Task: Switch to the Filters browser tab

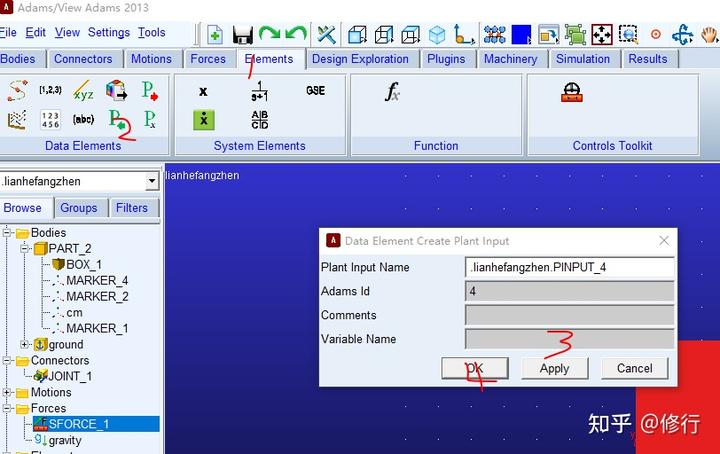Action: click(132, 208)
